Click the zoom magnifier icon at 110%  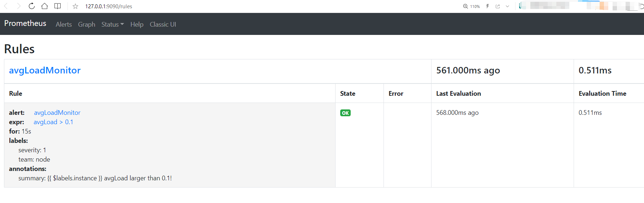[x=465, y=6]
